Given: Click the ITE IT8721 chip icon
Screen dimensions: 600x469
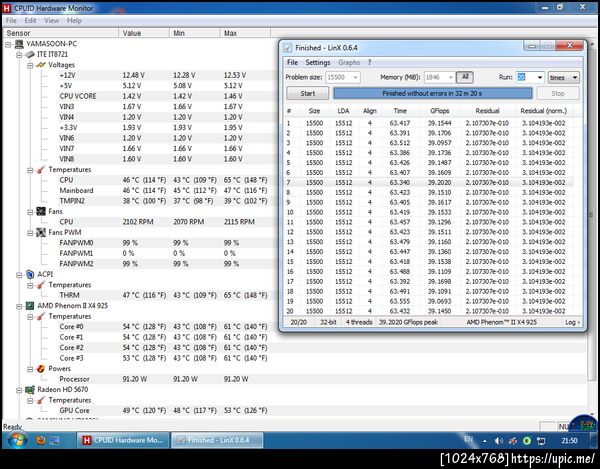Looking at the screenshot, I should coord(30,54).
